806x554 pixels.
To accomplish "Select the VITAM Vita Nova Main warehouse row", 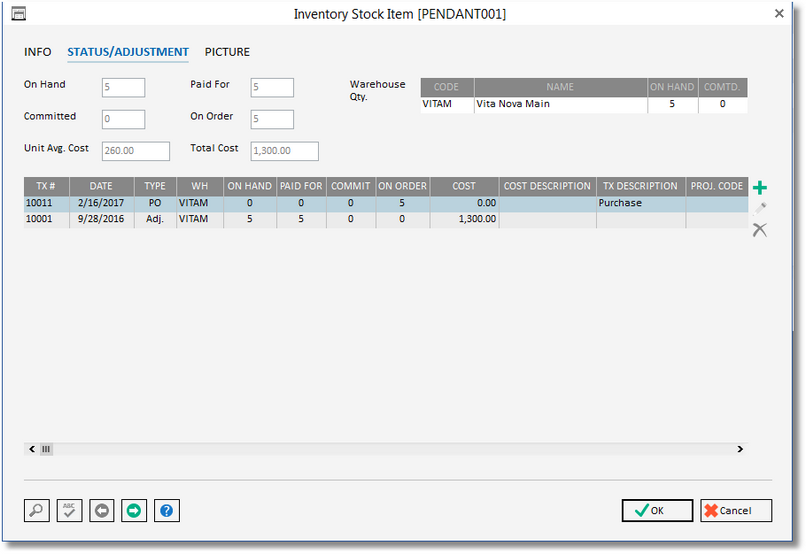I will tap(560, 104).
